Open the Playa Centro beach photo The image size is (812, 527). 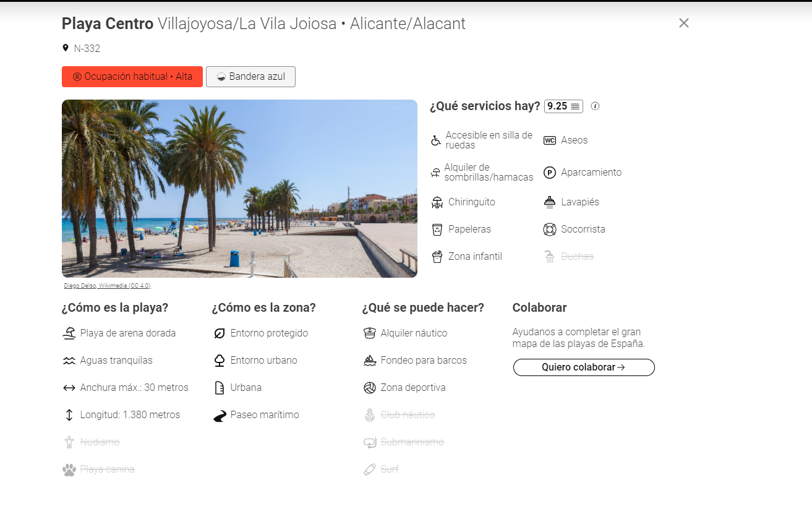coord(239,189)
